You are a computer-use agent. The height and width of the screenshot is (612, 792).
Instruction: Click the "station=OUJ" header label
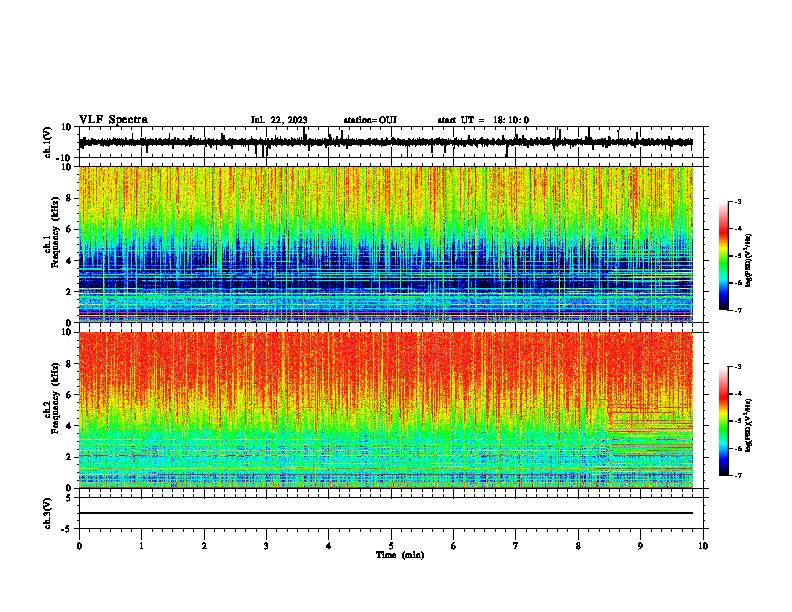[370, 120]
